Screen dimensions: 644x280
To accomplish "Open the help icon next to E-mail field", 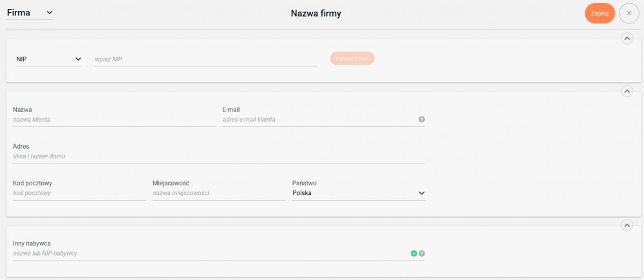I will [421, 120].
